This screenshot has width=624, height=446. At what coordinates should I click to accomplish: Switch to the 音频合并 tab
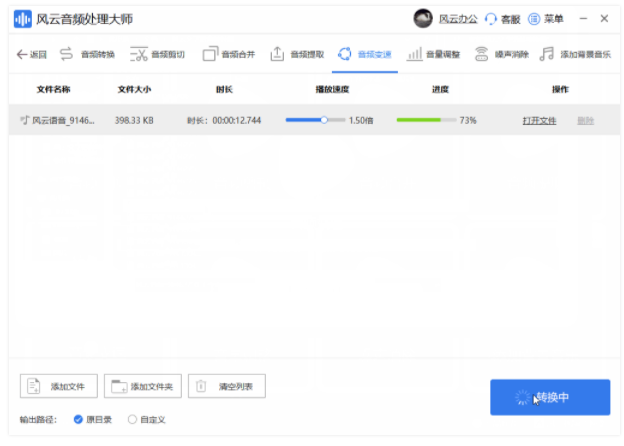[x=229, y=54]
